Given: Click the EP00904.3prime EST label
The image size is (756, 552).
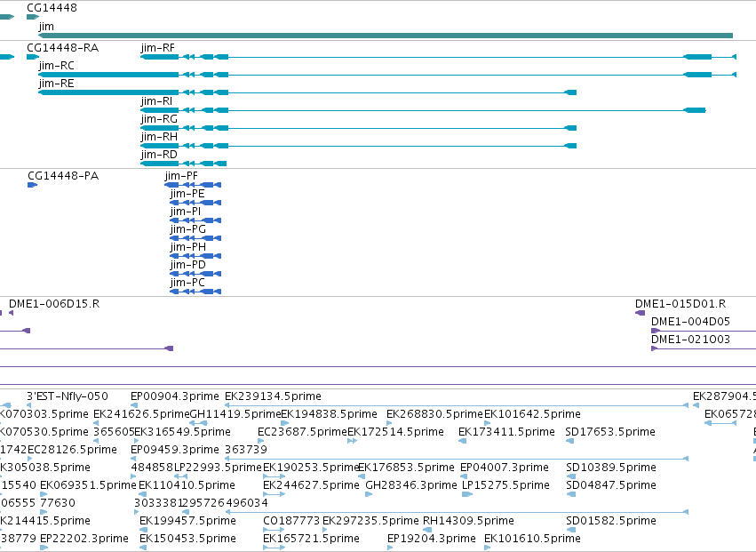Looking at the screenshot, I should [175, 396].
